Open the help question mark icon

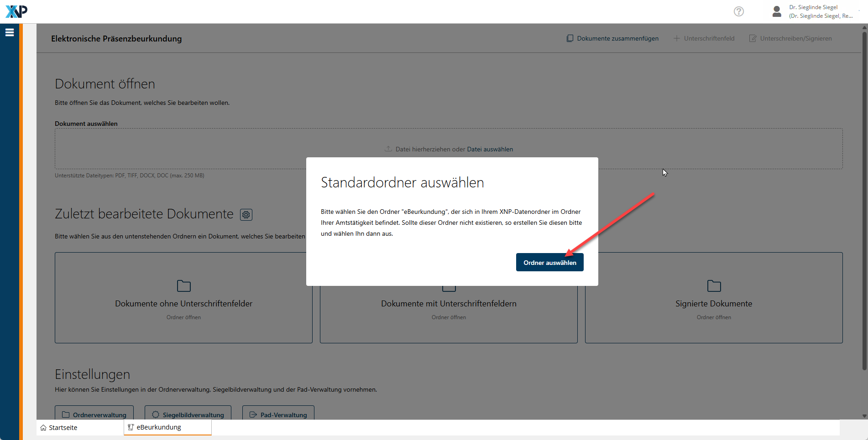738,11
